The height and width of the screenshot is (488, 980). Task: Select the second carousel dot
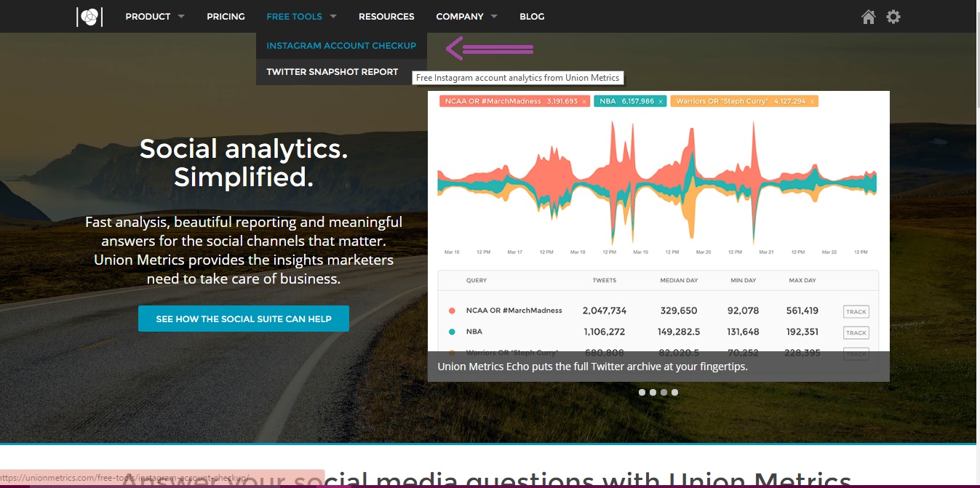coord(653,392)
